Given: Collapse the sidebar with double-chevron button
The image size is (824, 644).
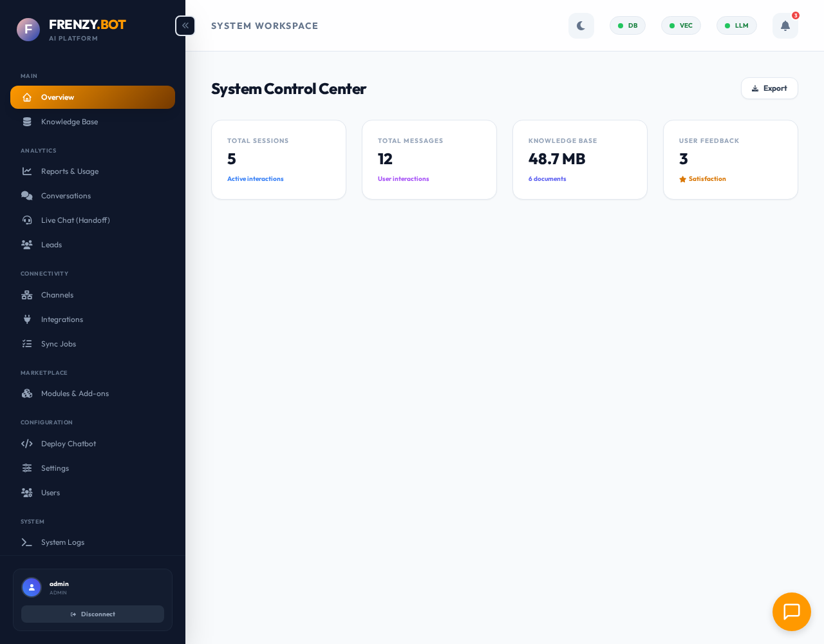Looking at the screenshot, I should click(185, 26).
